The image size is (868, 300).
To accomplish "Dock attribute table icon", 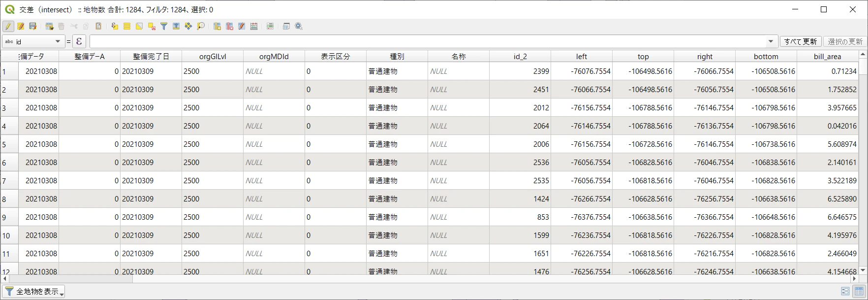I will click(x=286, y=26).
